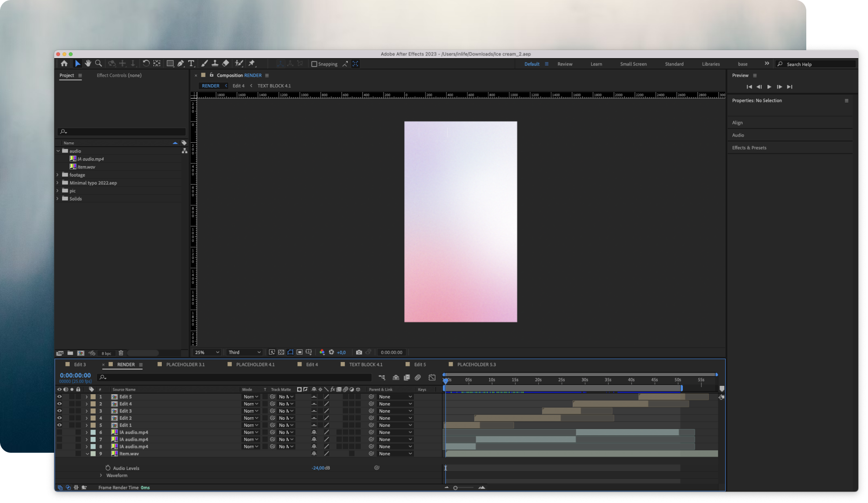Open the Third resolution dropdown
The width and height of the screenshot is (868, 503).
click(x=244, y=352)
